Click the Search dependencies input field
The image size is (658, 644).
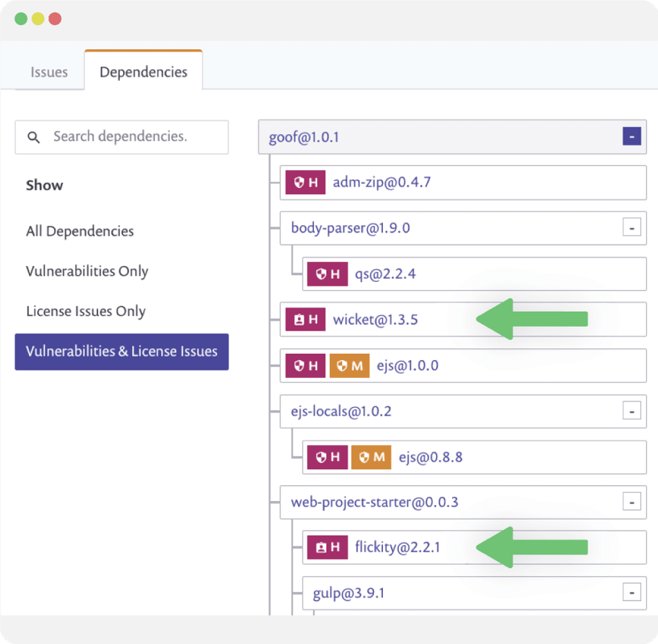[122, 138]
